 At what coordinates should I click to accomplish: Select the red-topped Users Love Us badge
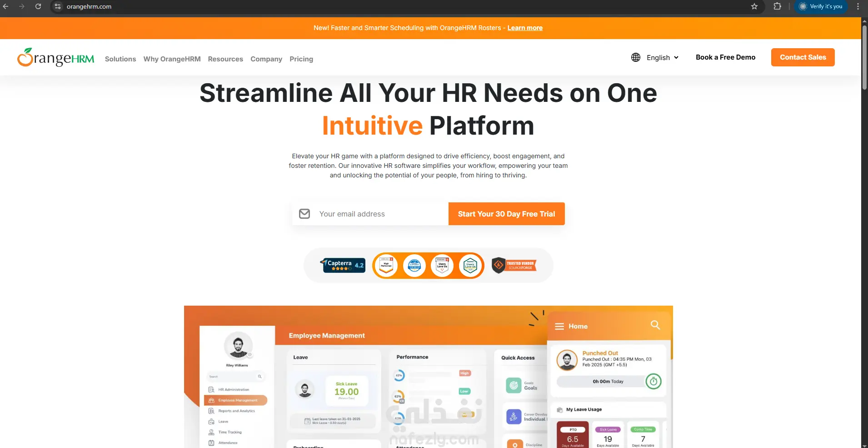point(442,266)
